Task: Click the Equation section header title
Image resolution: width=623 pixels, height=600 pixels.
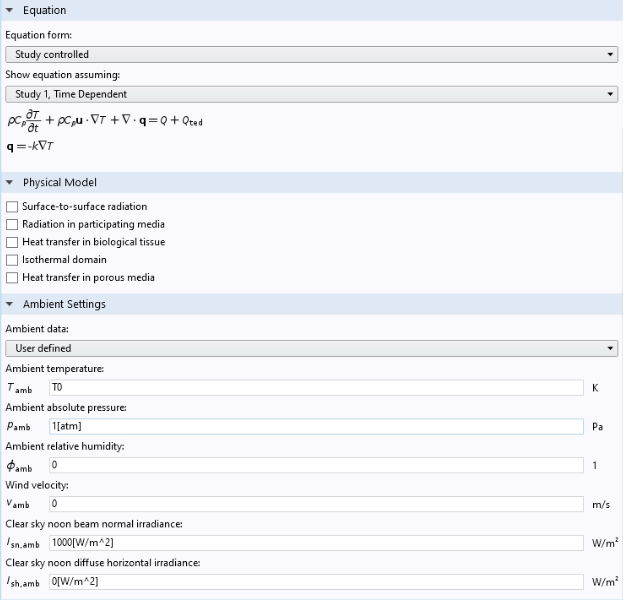Action: point(44,11)
